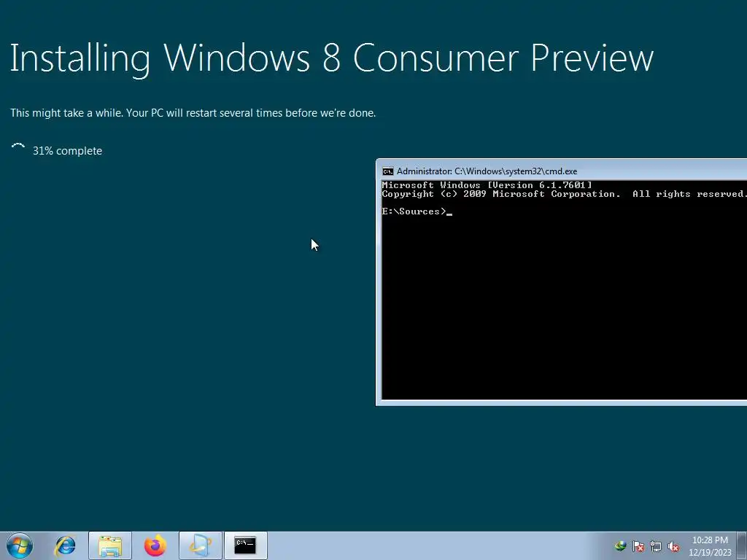The image size is (747, 560).
Task: Click the 'This might take a while' message
Action: click(193, 113)
